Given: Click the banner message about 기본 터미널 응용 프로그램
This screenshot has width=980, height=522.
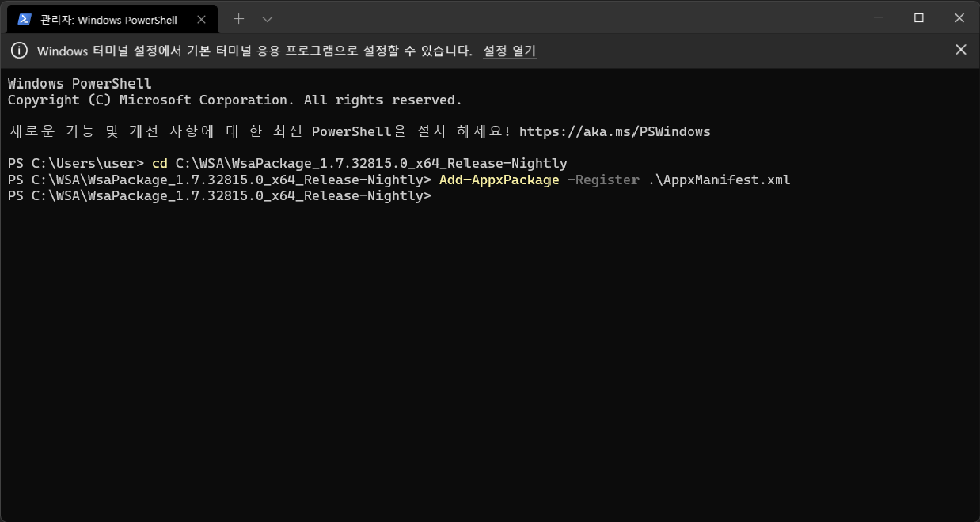Looking at the screenshot, I should click(254, 51).
